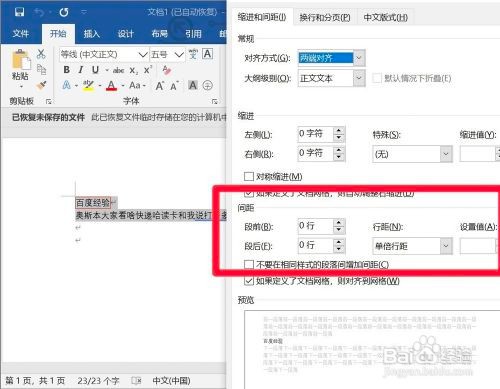Check the 对称缩进 mirror indents checkbox
The width and height of the screenshot is (500, 389).
point(249,176)
